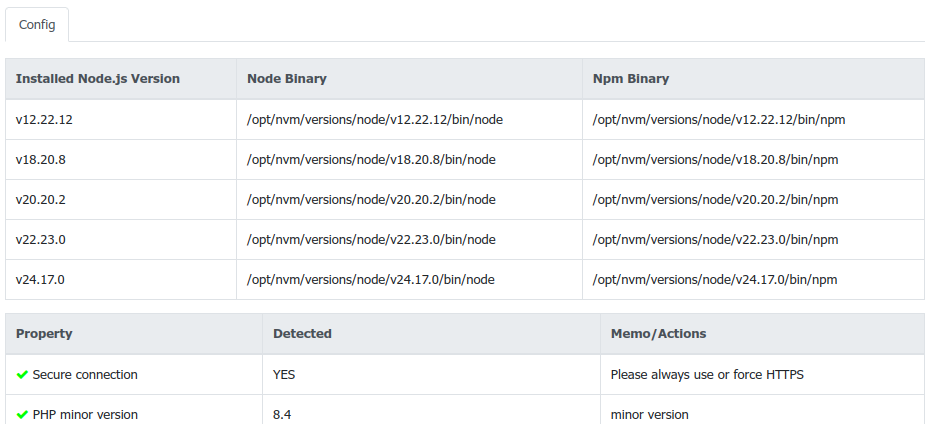Screen dimensions: 930x424
Task: Click the YES detected value
Action: pos(284,375)
